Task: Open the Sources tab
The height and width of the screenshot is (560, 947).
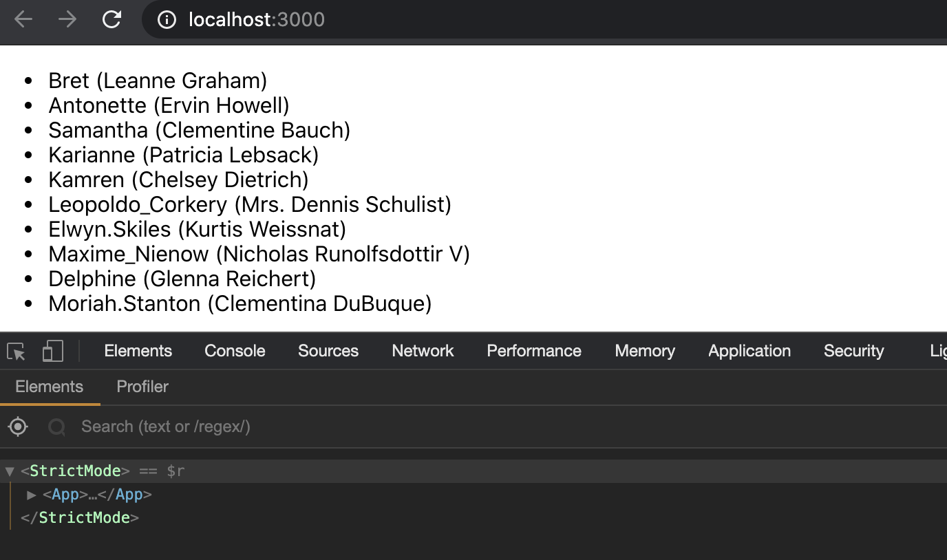Action: point(328,351)
